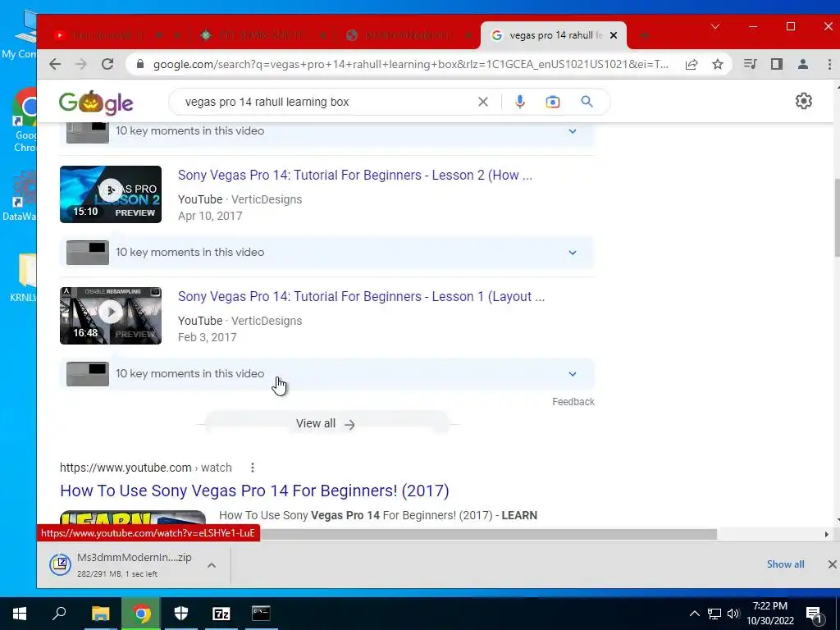Click View all videos button

click(x=326, y=424)
